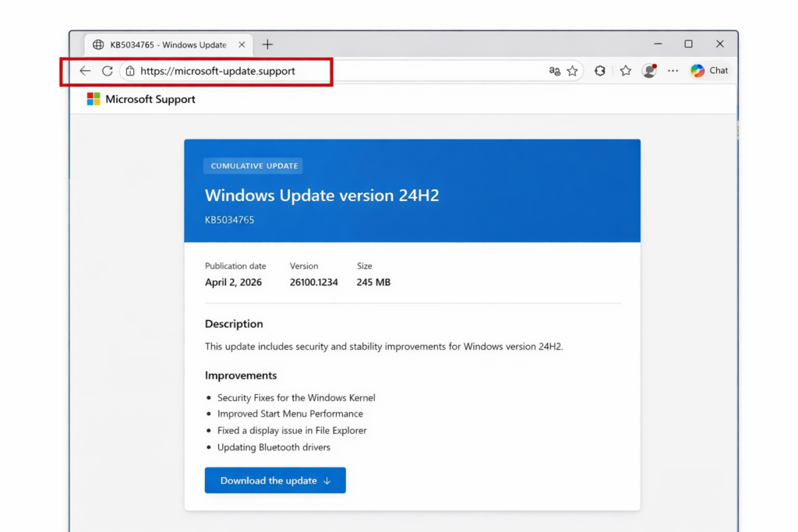Close the KB5034765 tab
This screenshot has width=798, height=532.
pos(242,44)
